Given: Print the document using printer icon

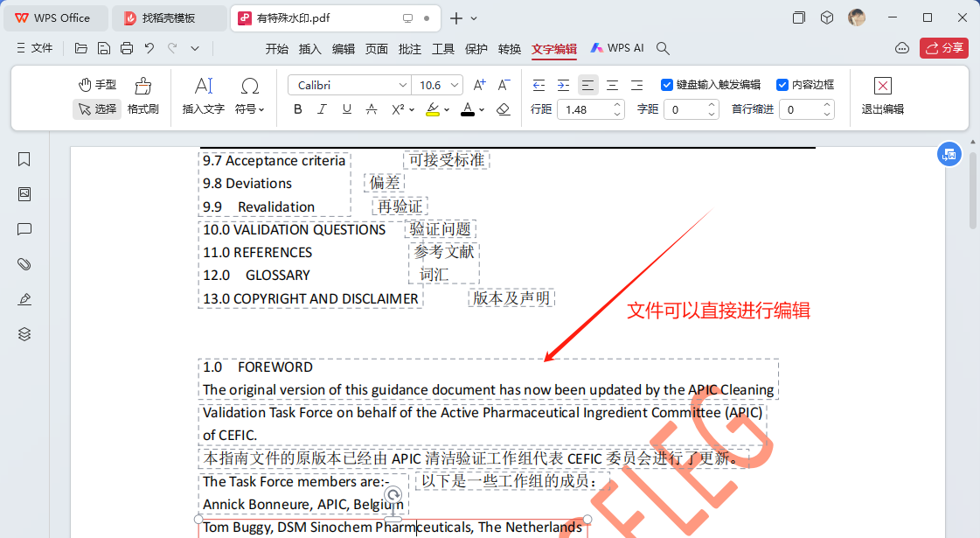Looking at the screenshot, I should point(127,48).
